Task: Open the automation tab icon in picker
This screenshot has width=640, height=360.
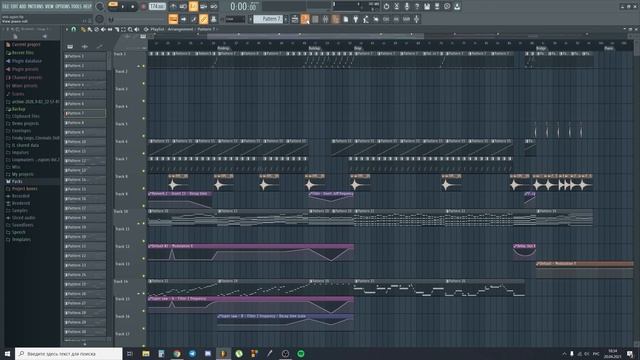Action: (x=100, y=47)
